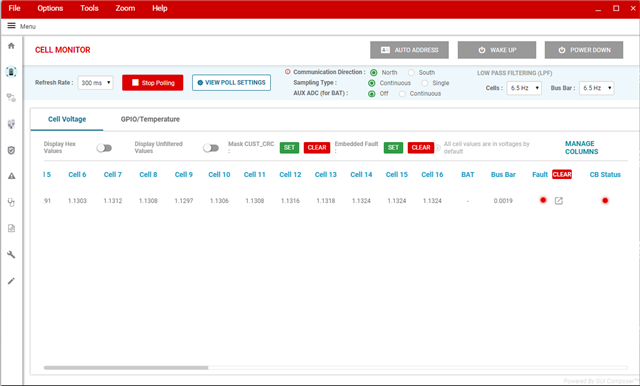The image size is (640, 386).
Task: Click SET for Mask CUST_CRC
Action: tap(289, 148)
